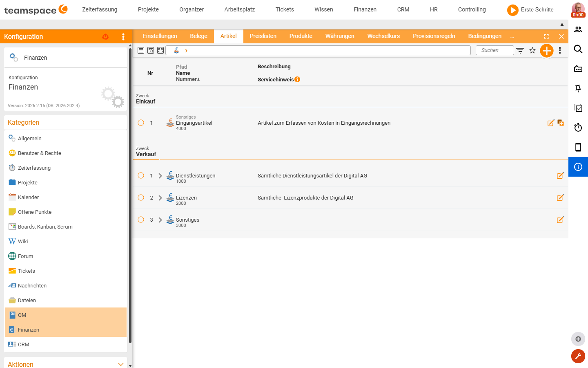Select the QM category
The width and height of the screenshot is (588, 368).
click(66, 315)
